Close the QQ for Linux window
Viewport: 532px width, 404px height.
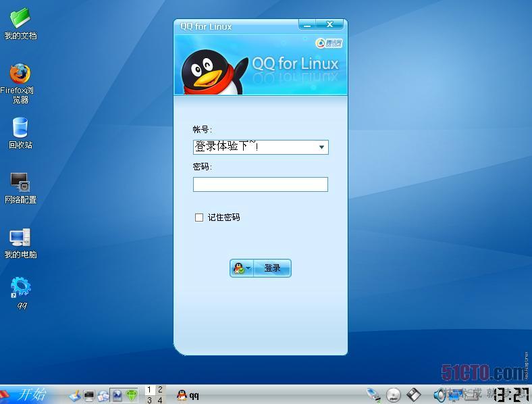[329, 24]
